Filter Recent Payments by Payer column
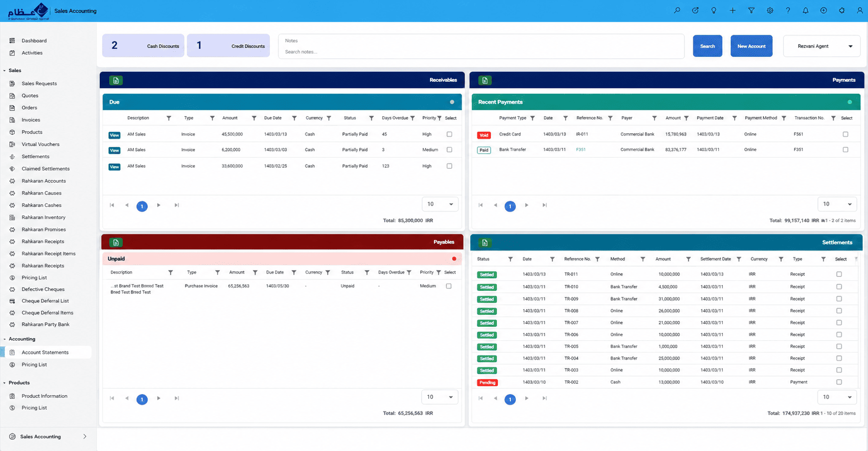 pos(654,118)
